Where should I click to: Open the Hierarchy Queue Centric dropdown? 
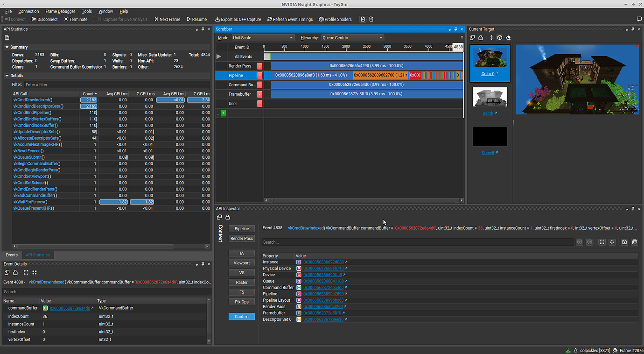pyautogui.click(x=352, y=38)
